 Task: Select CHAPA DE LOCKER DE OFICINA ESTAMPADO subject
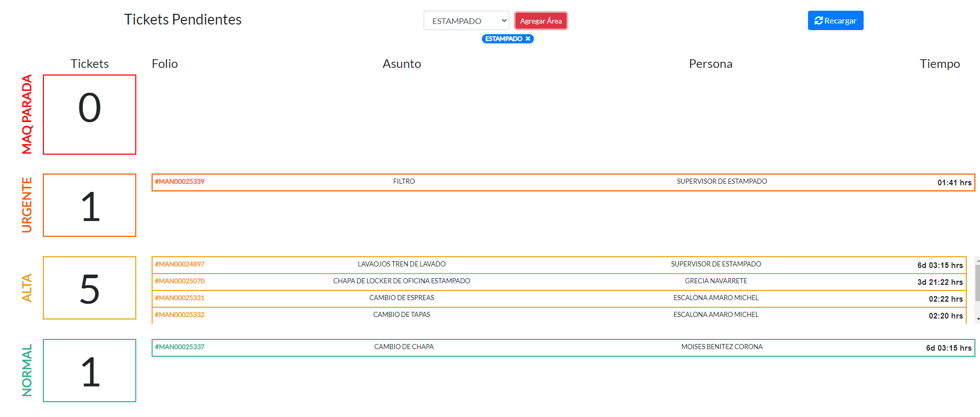pyautogui.click(x=402, y=281)
